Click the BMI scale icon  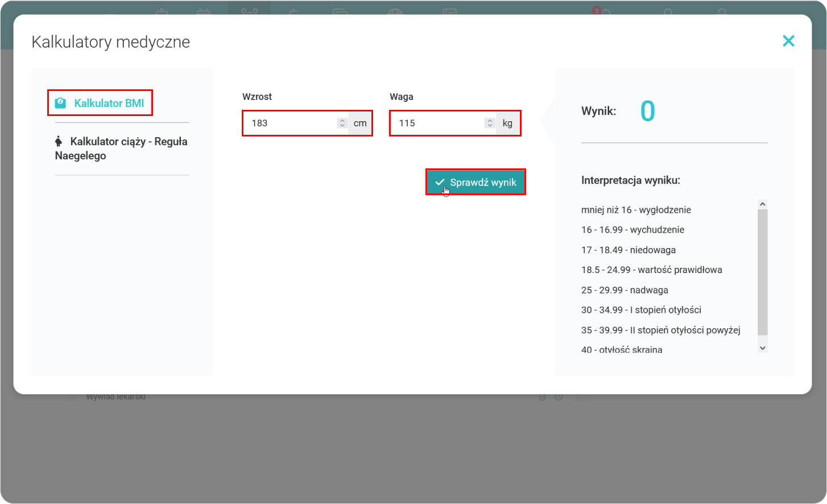[60, 103]
